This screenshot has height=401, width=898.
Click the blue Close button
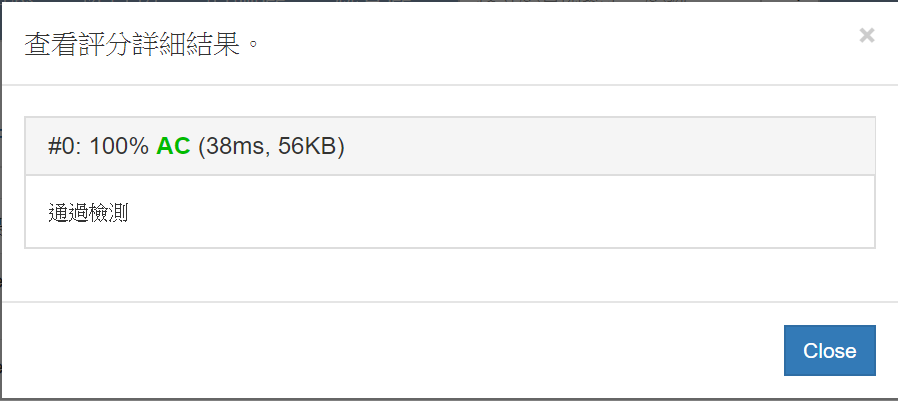click(x=830, y=351)
